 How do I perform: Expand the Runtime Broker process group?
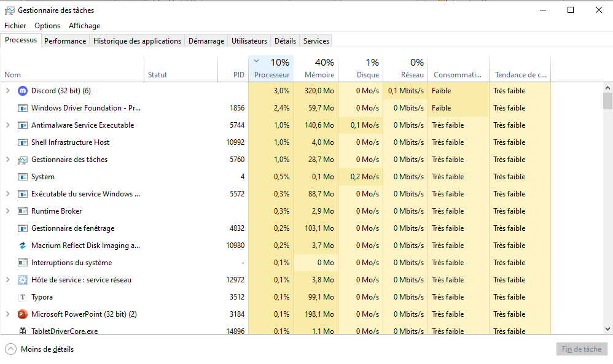pos(7,211)
